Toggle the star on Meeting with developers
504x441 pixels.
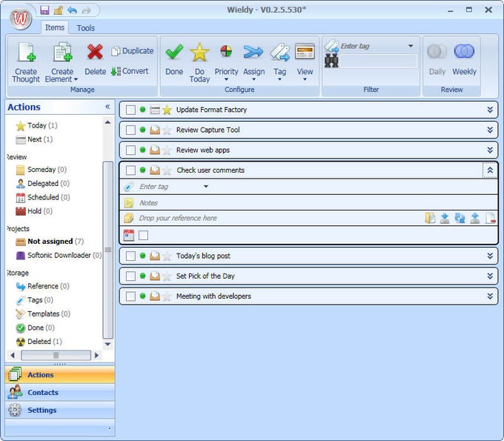pyautogui.click(x=167, y=296)
